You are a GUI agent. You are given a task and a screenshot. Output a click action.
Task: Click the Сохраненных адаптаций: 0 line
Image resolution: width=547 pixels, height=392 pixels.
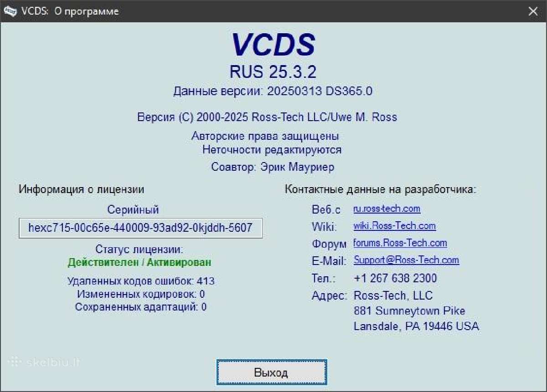coord(141,307)
